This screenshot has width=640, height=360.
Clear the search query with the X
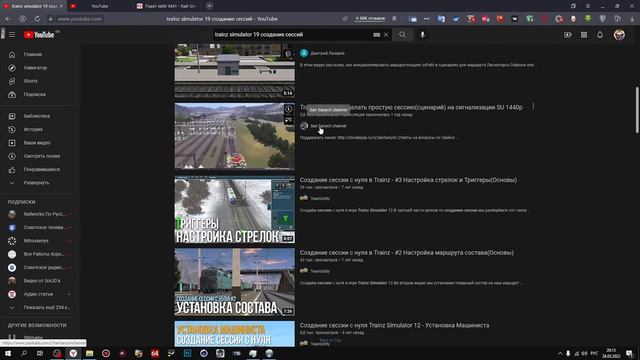pos(386,35)
